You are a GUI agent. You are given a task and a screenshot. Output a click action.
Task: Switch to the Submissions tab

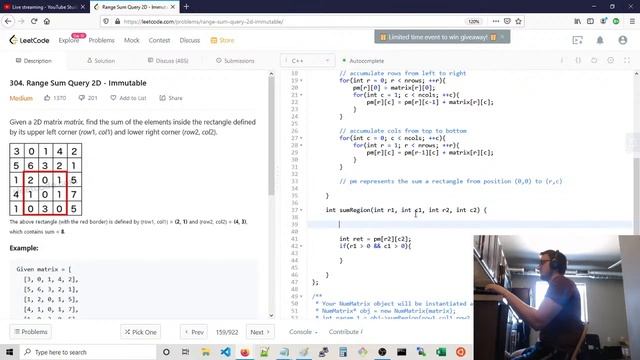235,61
